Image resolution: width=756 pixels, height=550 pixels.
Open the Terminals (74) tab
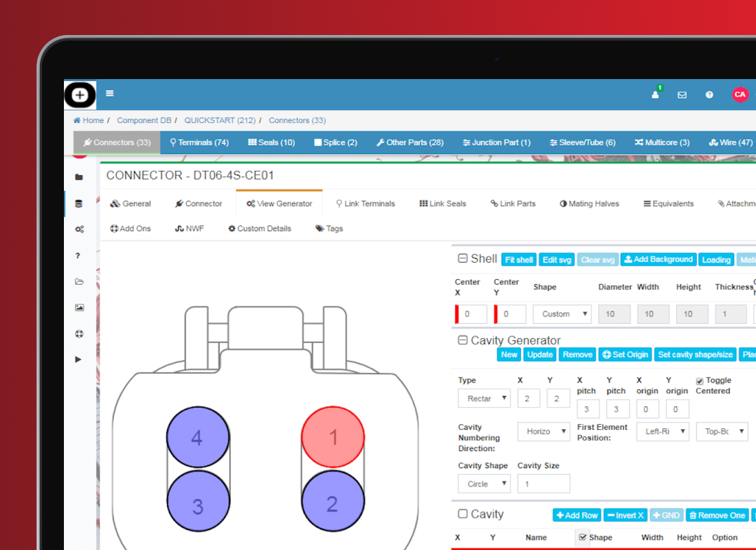pos(199,142)
